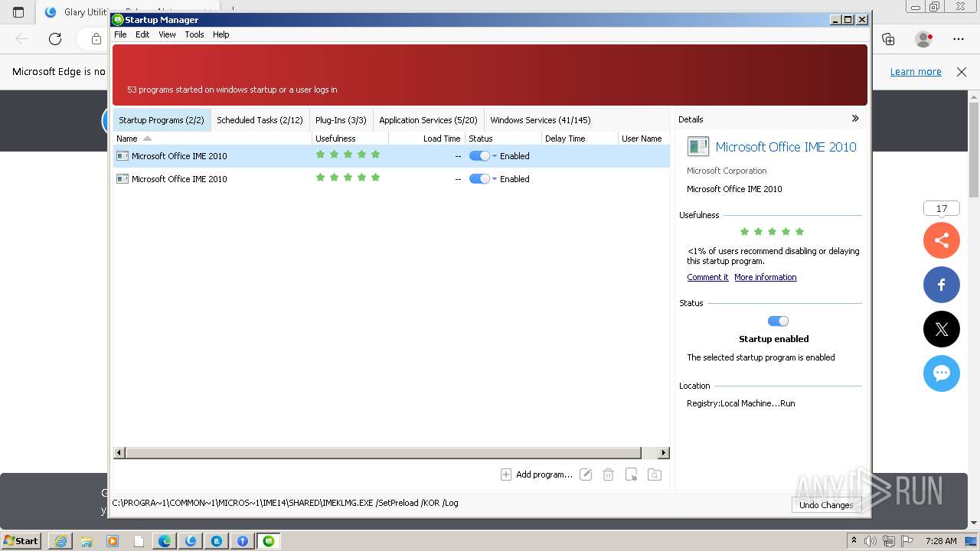Click the X (Twitter) share button in browser
Screen dimensions: 980x551
942,330
